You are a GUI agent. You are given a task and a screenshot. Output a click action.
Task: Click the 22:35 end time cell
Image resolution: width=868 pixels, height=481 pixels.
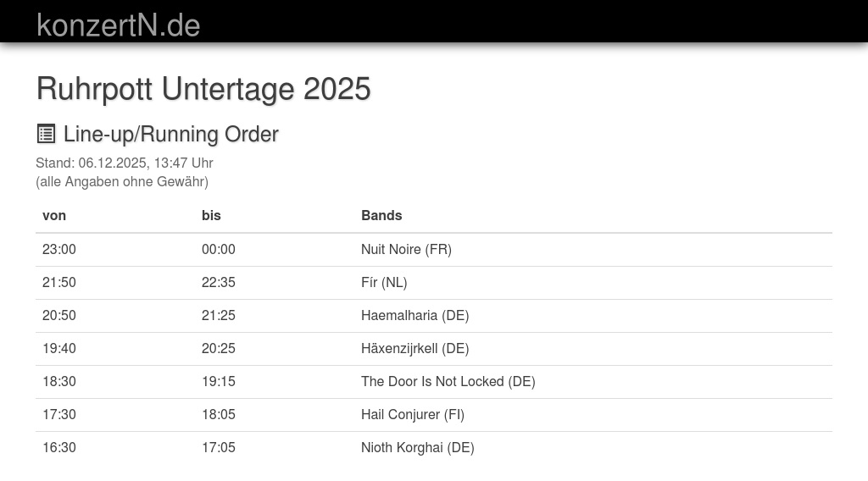[x=219, y=282]
